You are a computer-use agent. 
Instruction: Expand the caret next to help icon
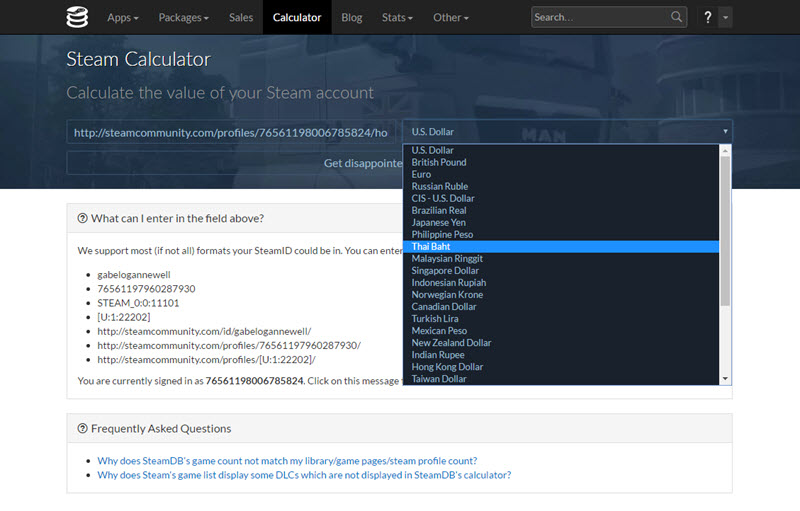pyautogui.click(x=725, y=17)
